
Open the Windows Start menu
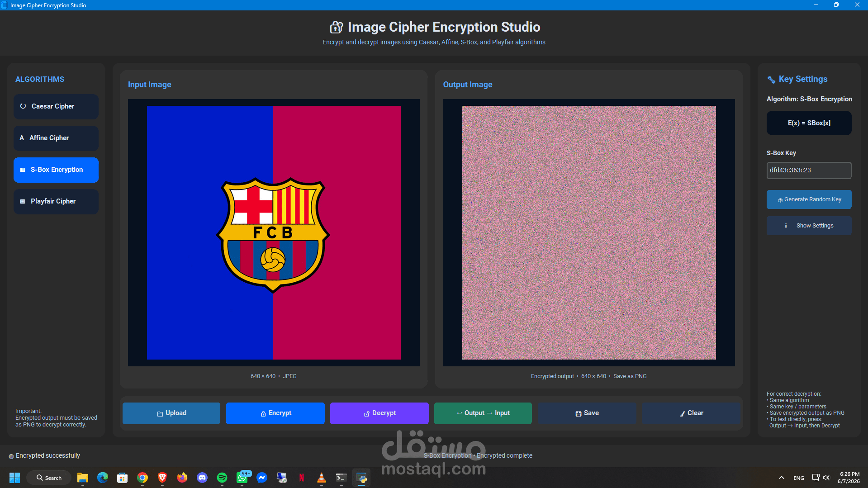[x=14, y=478]
